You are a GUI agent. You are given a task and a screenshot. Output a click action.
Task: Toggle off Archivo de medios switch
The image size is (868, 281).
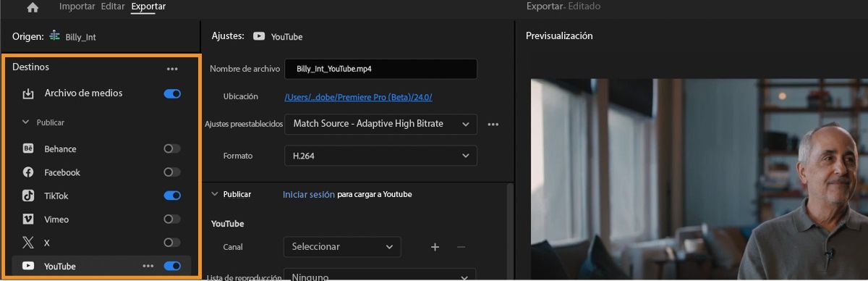point(172,93)
